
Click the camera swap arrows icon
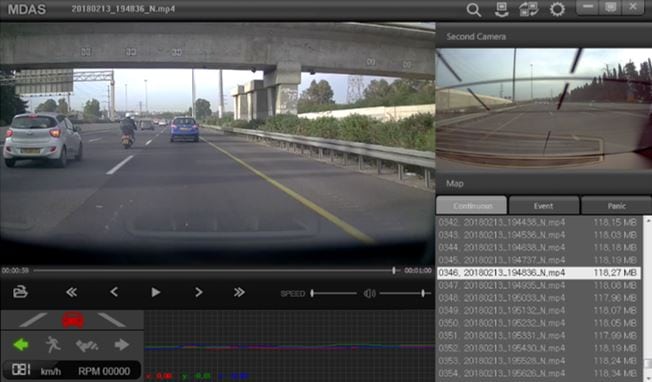(x=529, y=9)
